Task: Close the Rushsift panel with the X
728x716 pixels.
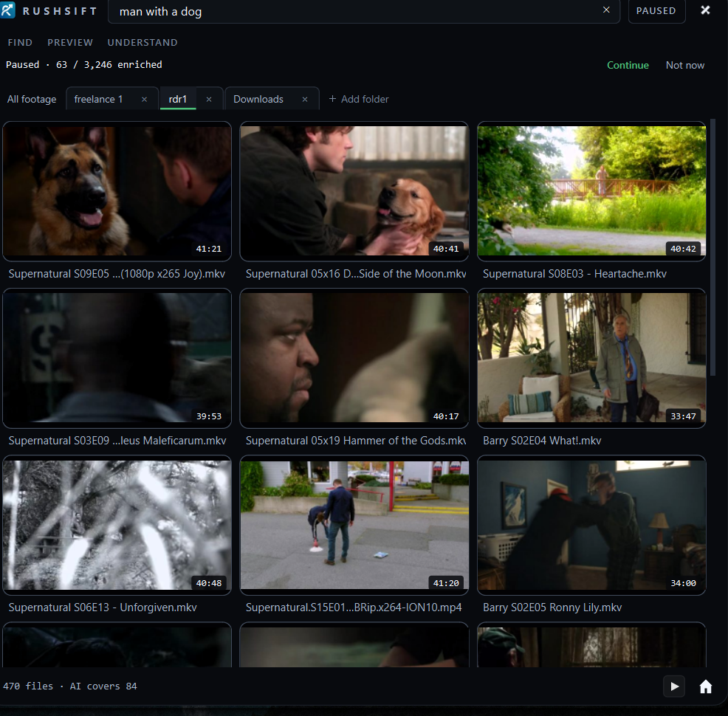Action: [705, 10]
